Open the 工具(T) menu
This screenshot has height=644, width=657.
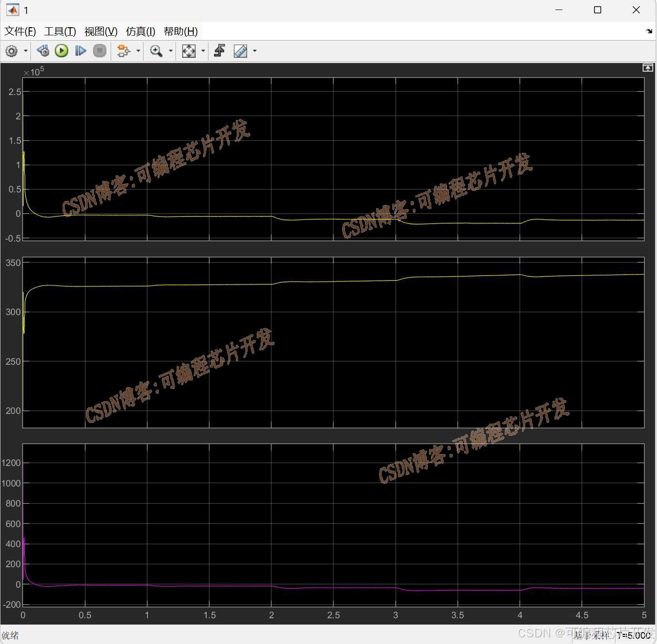[60, 32]
